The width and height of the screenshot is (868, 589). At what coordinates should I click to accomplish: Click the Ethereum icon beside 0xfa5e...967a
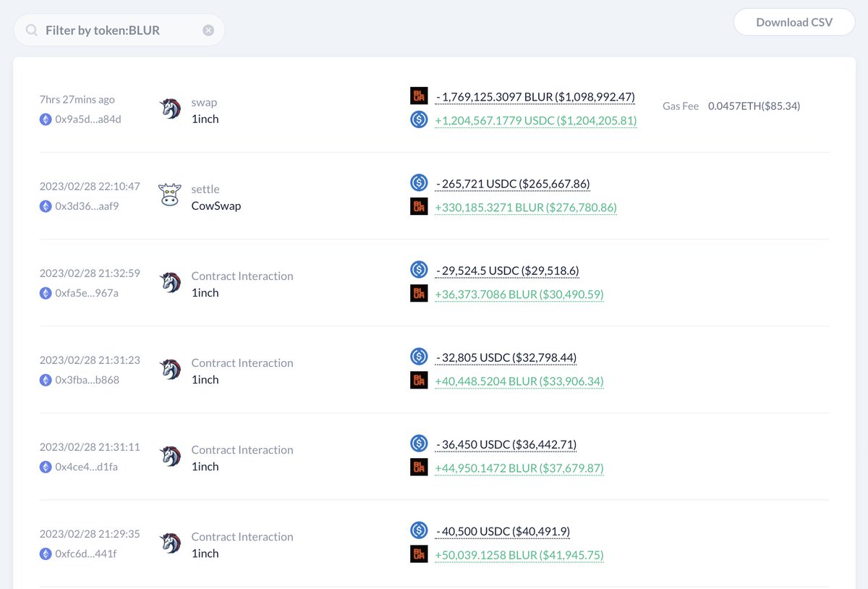pos(46,292)
